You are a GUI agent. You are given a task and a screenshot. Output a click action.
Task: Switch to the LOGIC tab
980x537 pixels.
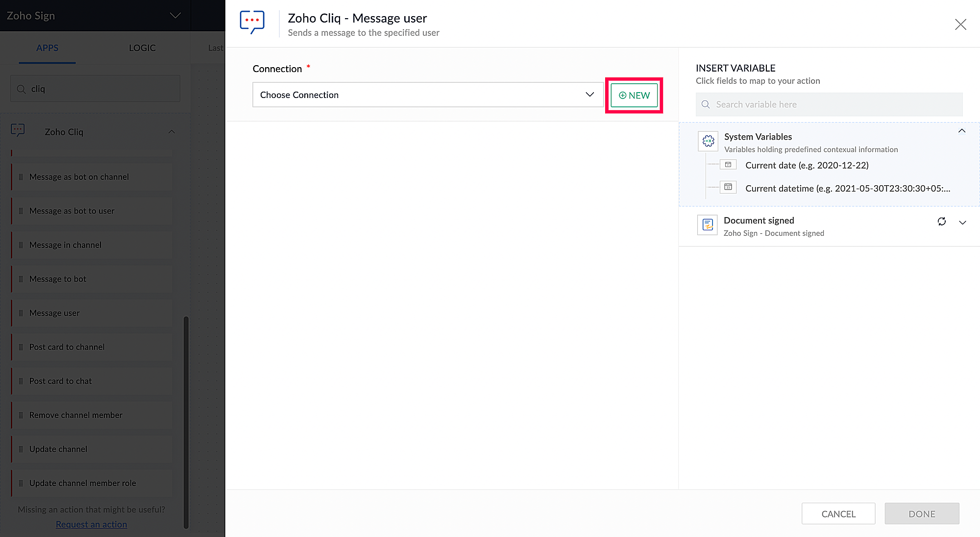pos(142,48)
